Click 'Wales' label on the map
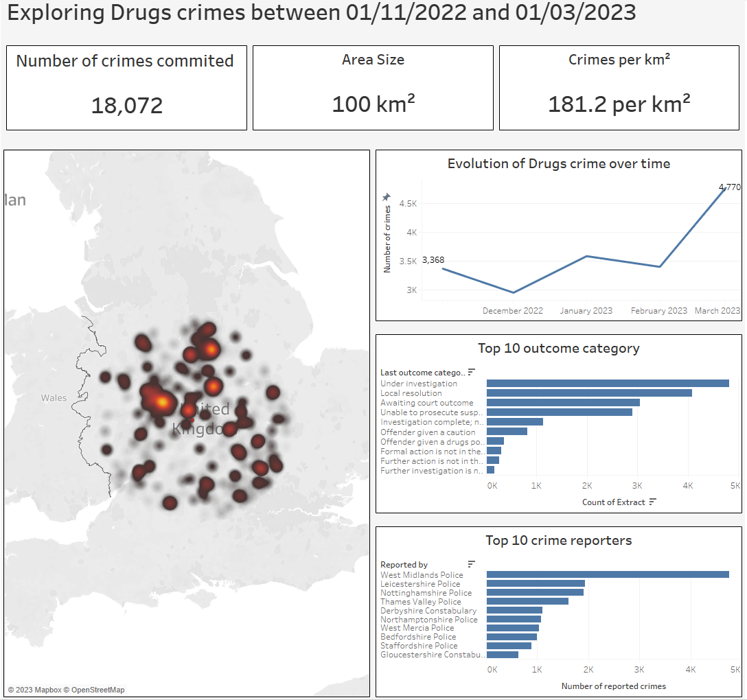The image size is (747, 700). point(54,398)
